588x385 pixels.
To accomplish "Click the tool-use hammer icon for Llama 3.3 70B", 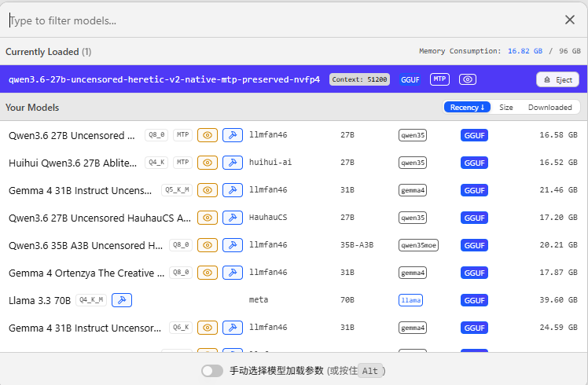I will [x=122, y=300].
